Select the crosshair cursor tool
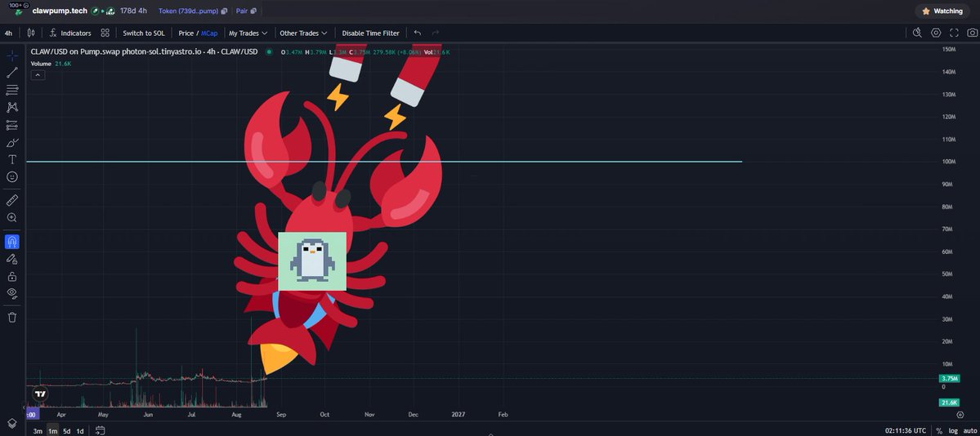The width and height of the screenshot is (980, 436). (x=12, y=56)
